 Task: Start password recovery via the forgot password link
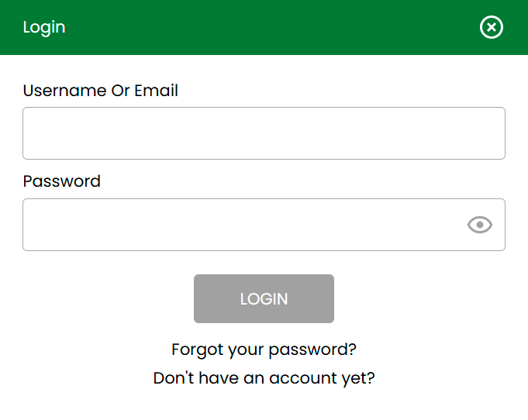pyautogui.click(x=264, y=349)
